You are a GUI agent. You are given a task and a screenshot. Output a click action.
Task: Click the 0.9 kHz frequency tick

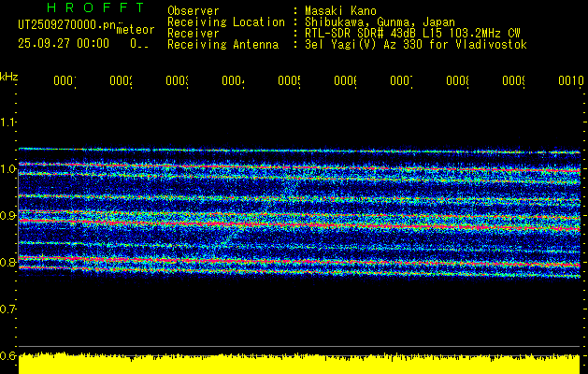coord(8,216)
